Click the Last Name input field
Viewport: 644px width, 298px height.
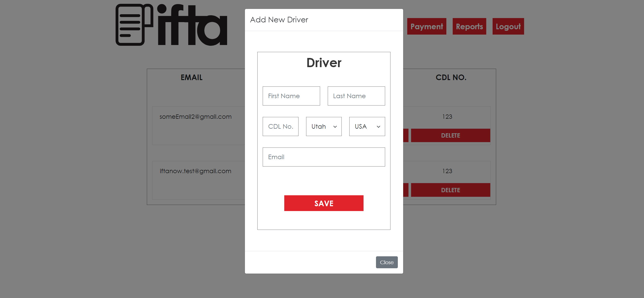pos(356,96)
